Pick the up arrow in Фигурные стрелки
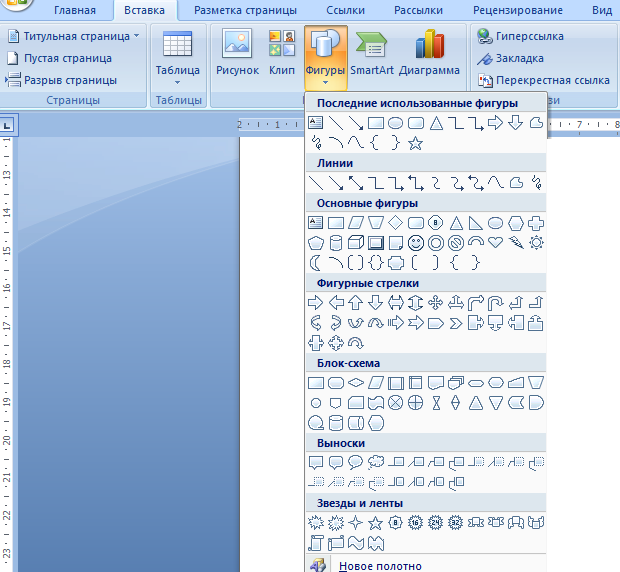Viewport: 620px width, 572px height. tap(355, 303)
